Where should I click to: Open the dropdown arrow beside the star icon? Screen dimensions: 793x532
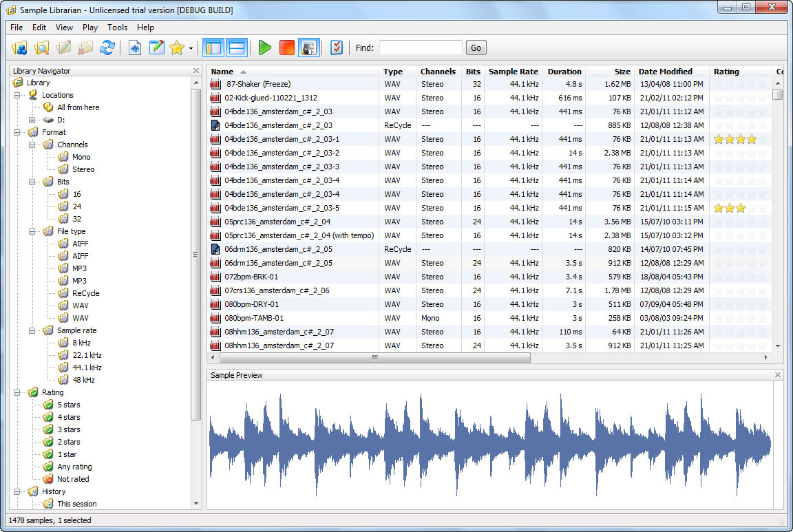[191, 49]
